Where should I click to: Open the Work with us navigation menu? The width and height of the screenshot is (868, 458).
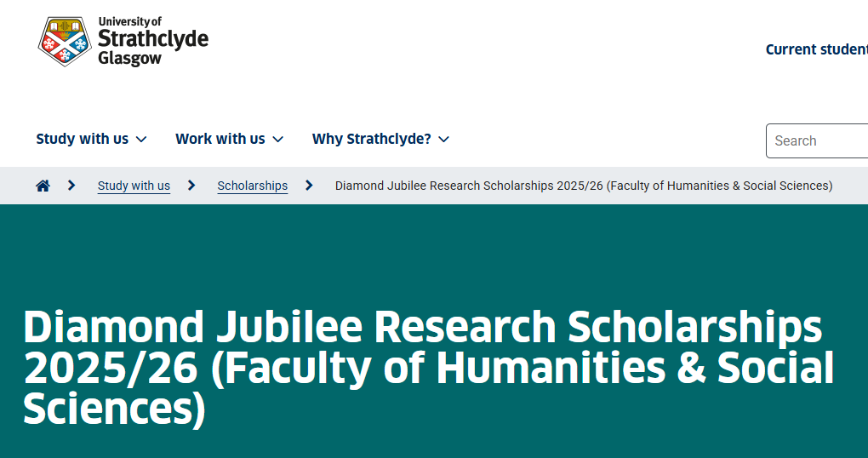click(220, 139)
